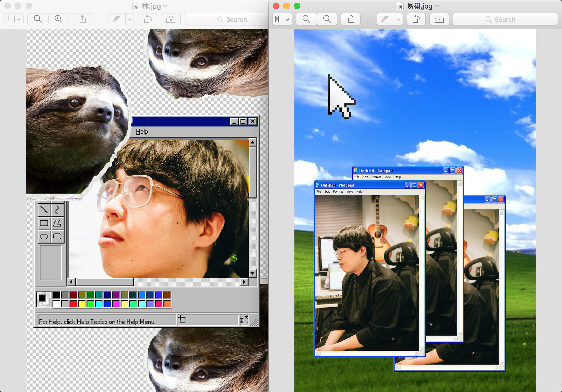Screen dimensions: 562x392
Task: Pick the orange swatch in the Paint palette
Action: (167, 304)
